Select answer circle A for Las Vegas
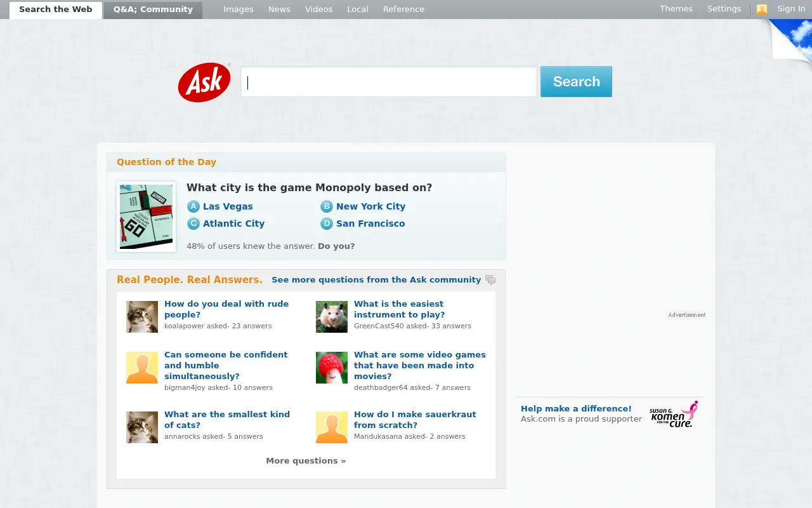The width and height of the screenshot is (812, 508). [193, 206]
